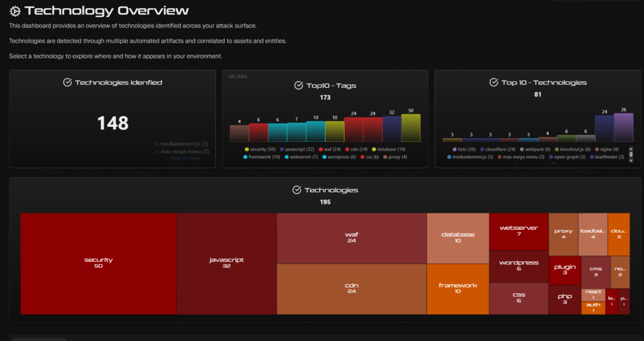Click the down arrow in technologies legend scroller
This screenshot has width=644, height=341.
click(x=631, y=161)
